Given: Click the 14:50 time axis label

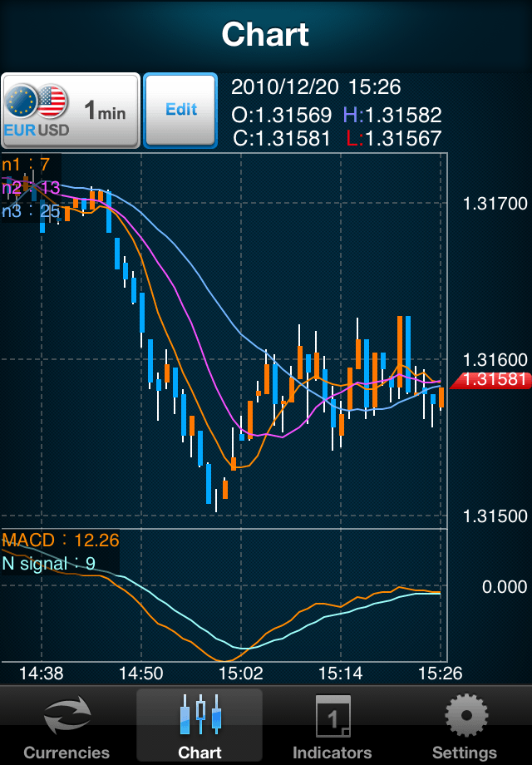Looking at the screenshot, I should 141,674.
